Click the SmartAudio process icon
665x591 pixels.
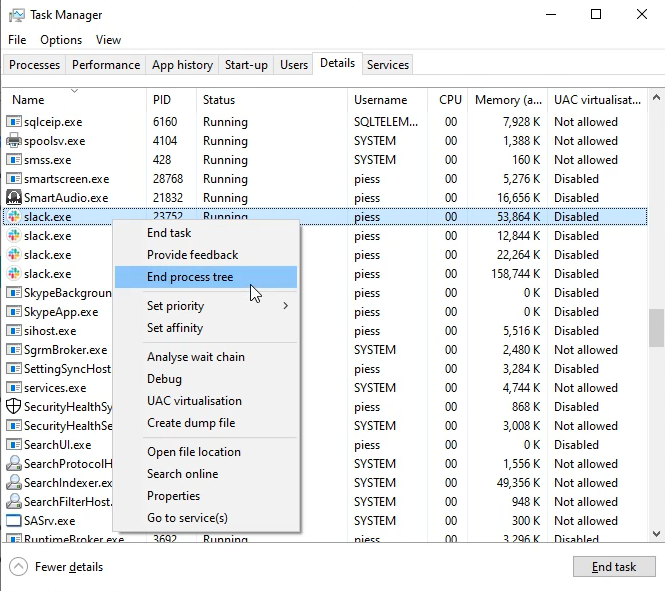[x=14, y=198]
